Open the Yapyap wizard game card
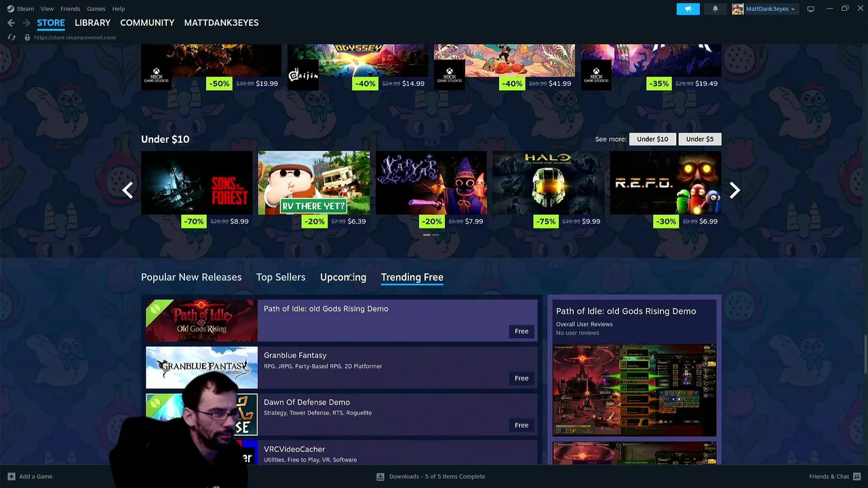 [431, 190]
